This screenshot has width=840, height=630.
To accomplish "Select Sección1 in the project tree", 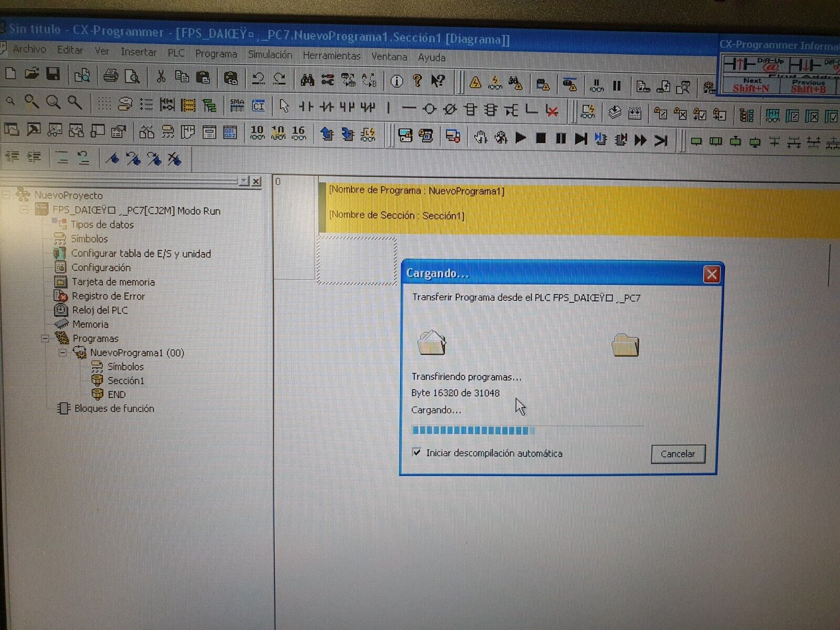I will coord(125,380).
